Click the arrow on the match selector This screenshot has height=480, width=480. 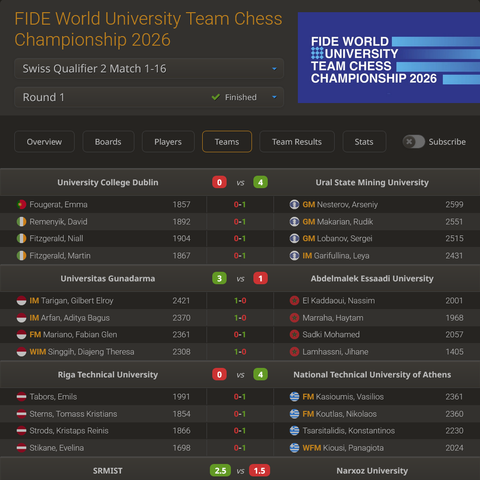pyautogui.click(x=274, y=69)
